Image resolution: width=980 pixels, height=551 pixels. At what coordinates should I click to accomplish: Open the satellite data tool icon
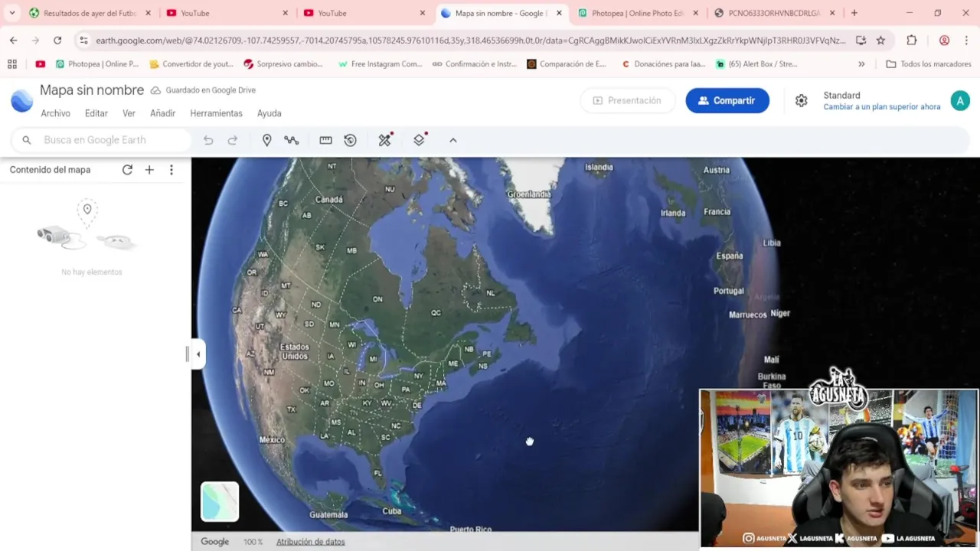(385, 140)
